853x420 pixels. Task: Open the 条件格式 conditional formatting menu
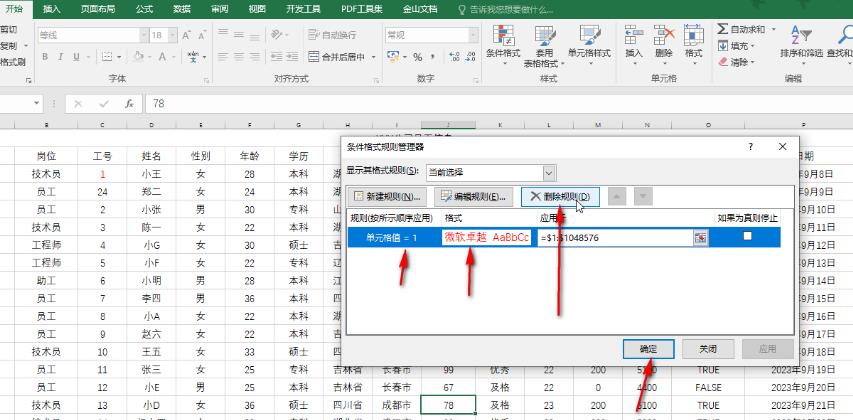[x=503, y=44]
